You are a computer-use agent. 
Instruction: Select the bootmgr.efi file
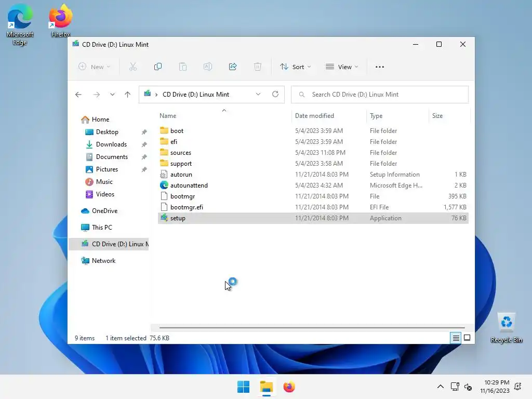coord(313,207)
